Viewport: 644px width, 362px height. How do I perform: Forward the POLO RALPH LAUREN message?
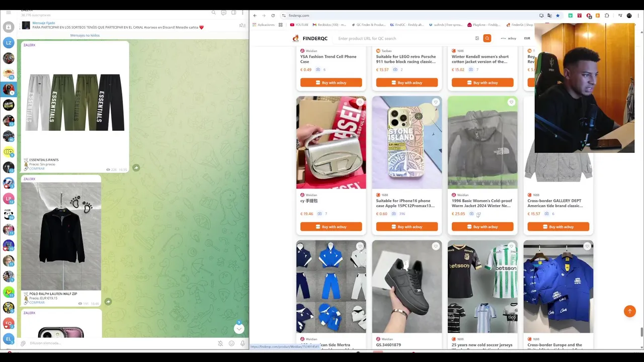(x=108, y=302)
